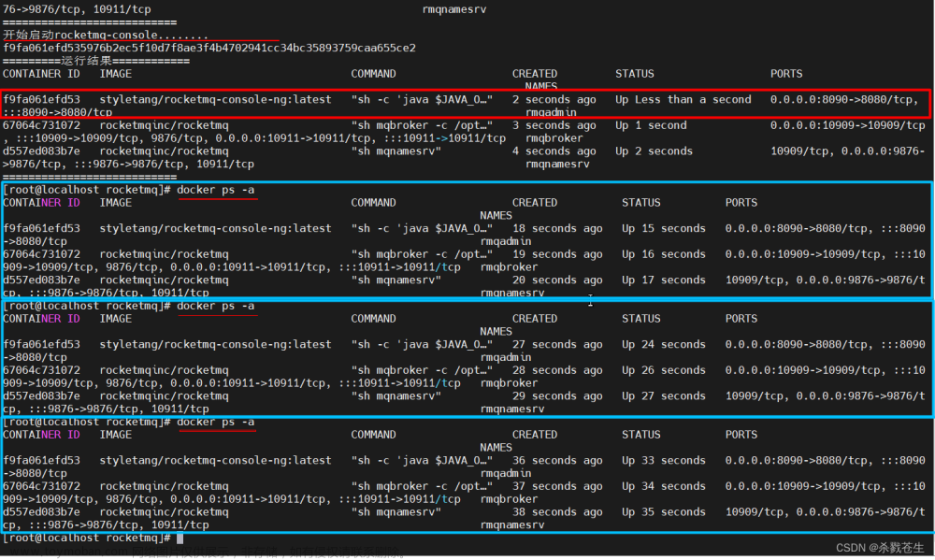The width and height of the screenshot is (935, 560).
Task: Click styletang/rocketmq-console-ng:latest in the row created 36 seconds ago
Action: click(x=215, y=460)
